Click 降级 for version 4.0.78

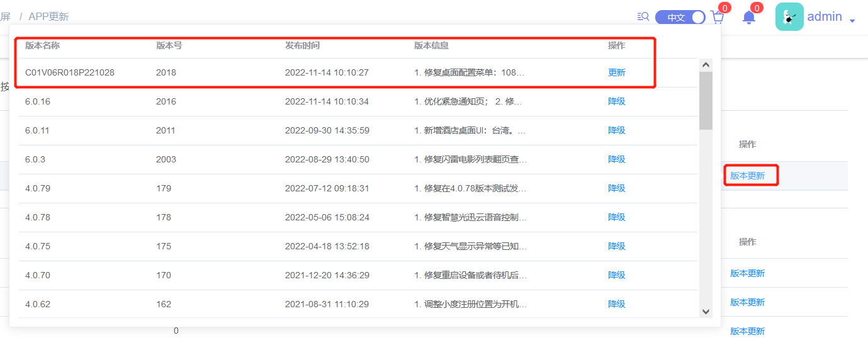tap(616, 217)
